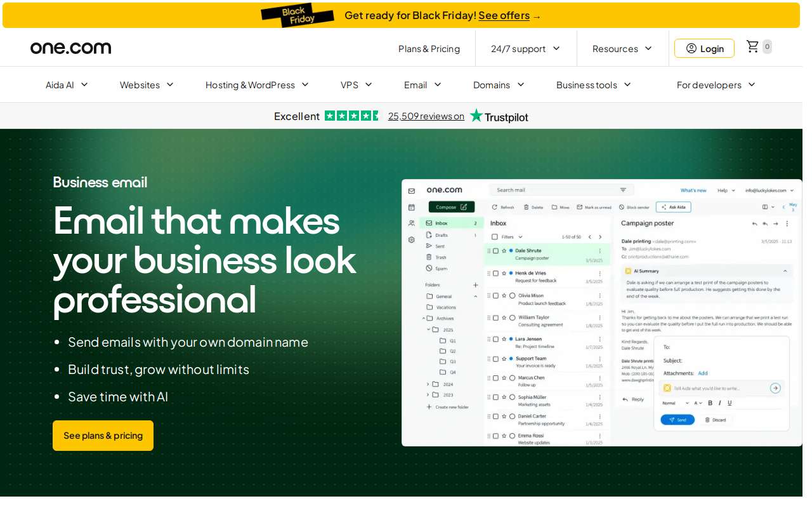Click the Search mail field in the email preview
The width and height of the screenshot is (812, 508).
point(561,190)
